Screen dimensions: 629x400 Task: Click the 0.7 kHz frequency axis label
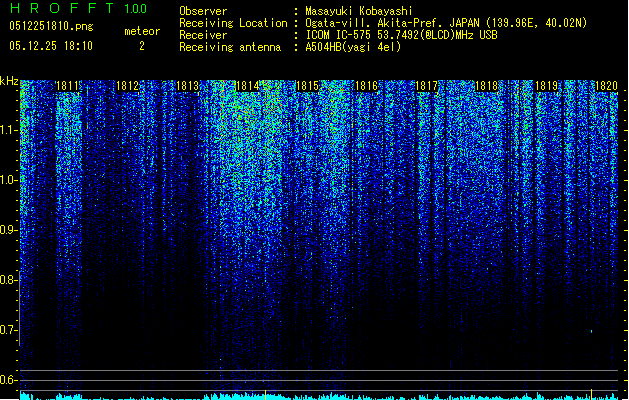8,330
